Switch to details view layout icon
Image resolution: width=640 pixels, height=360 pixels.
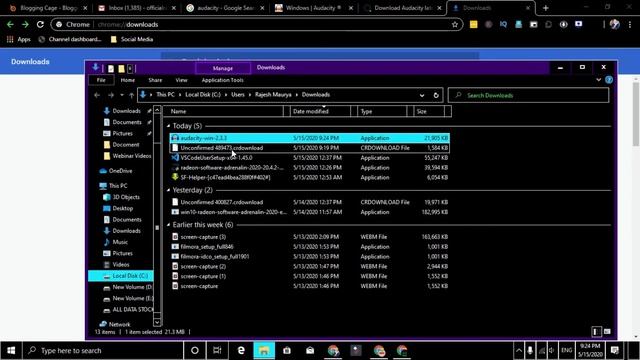coord(596,332)
